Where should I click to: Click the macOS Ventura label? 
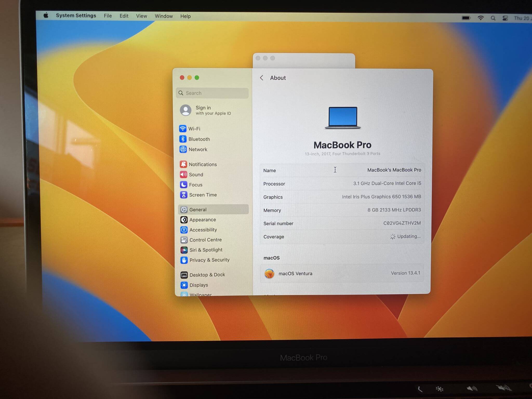pyautogui.click(x=295, y=274)
